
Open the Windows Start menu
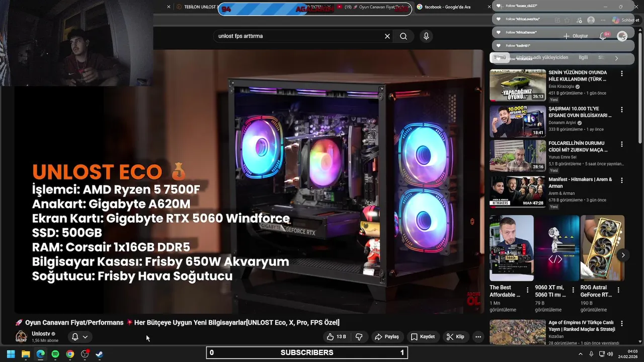(x=11, y=354)
